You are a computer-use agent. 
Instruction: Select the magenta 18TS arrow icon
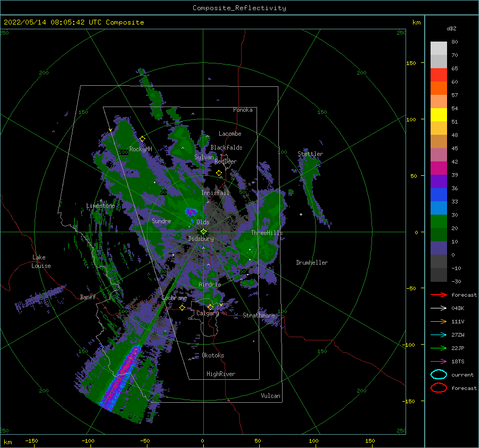[439, 362]
